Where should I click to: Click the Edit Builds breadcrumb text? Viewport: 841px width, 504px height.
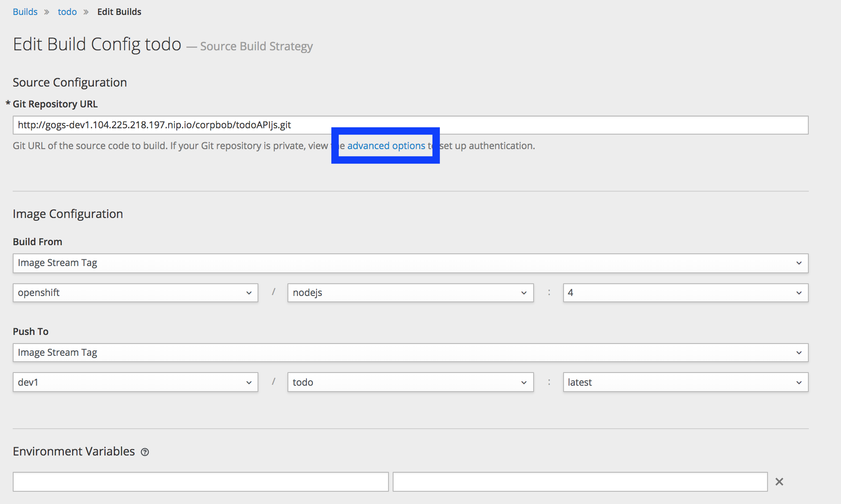click(119, 12)
